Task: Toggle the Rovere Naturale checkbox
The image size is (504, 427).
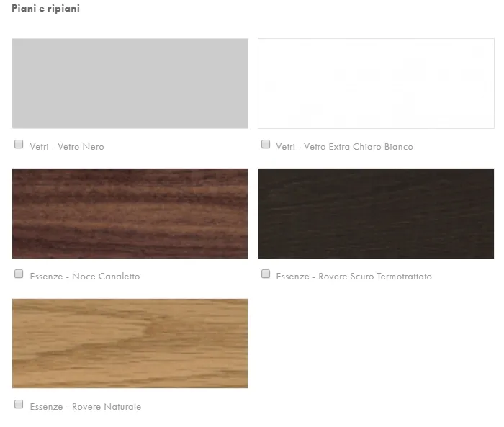Action: [19, 404]
